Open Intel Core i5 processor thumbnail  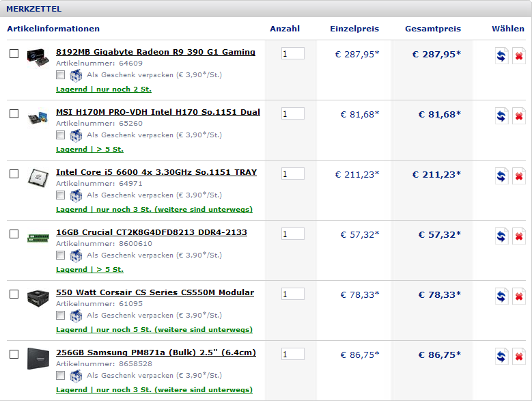coord(38,178)
